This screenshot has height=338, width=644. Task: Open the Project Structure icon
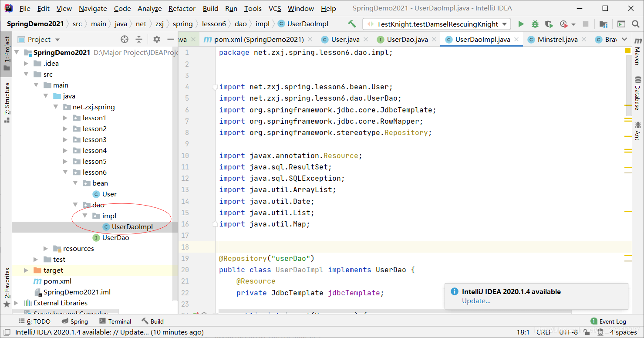click(603, 24)
